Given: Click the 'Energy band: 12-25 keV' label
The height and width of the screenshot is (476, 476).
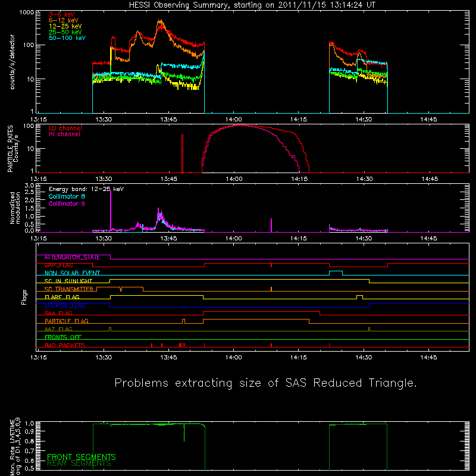Looking at the screenshot, I should (x=86, y=189).
